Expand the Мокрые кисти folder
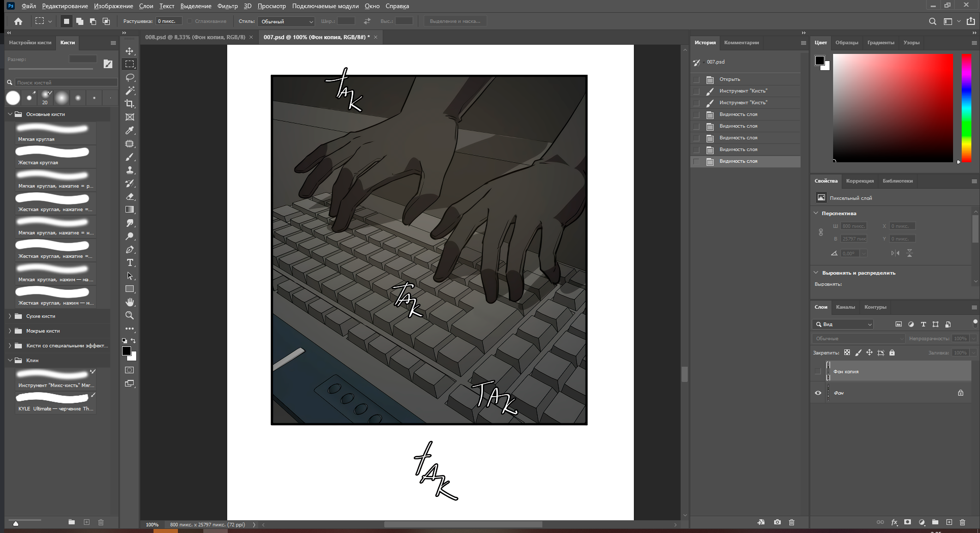 [10, 331]
